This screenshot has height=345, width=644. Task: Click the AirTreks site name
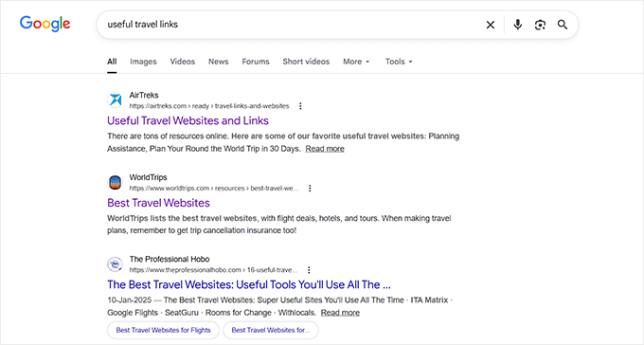click(x=144, y=96)
